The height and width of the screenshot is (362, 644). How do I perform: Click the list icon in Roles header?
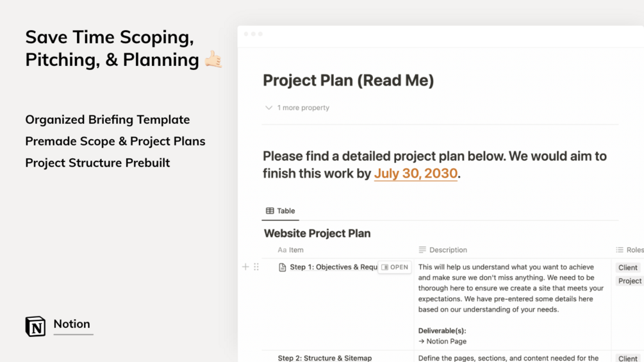point(620,250)
